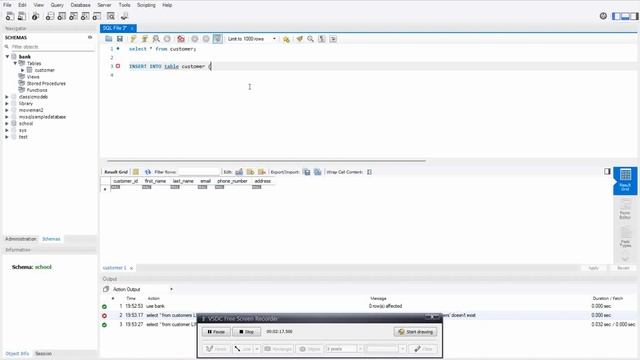This screenshot has width=640, height=360.
Task: Open the Limit to 1000 rows dropdown
Action: tap(252, 39)
